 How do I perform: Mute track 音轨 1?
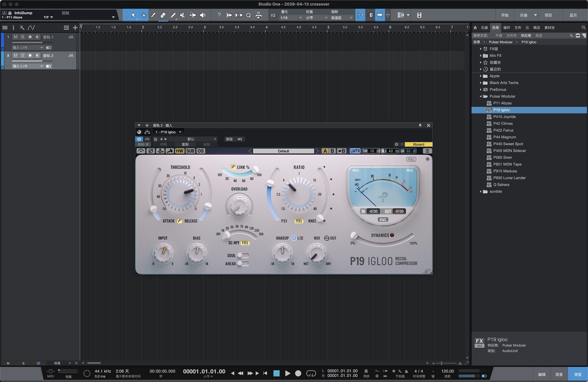click(x=16, y=37)
